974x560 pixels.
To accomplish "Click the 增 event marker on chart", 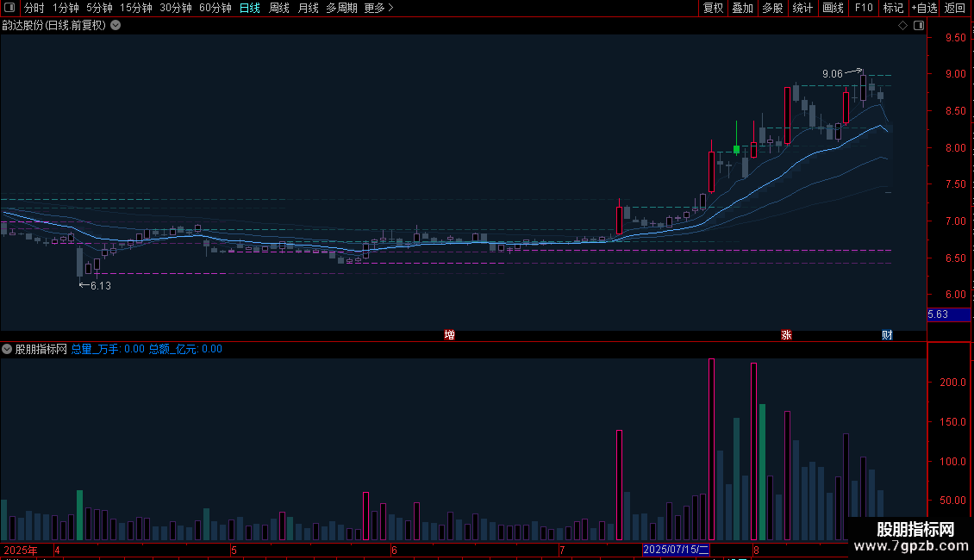I will pos(450,335).
